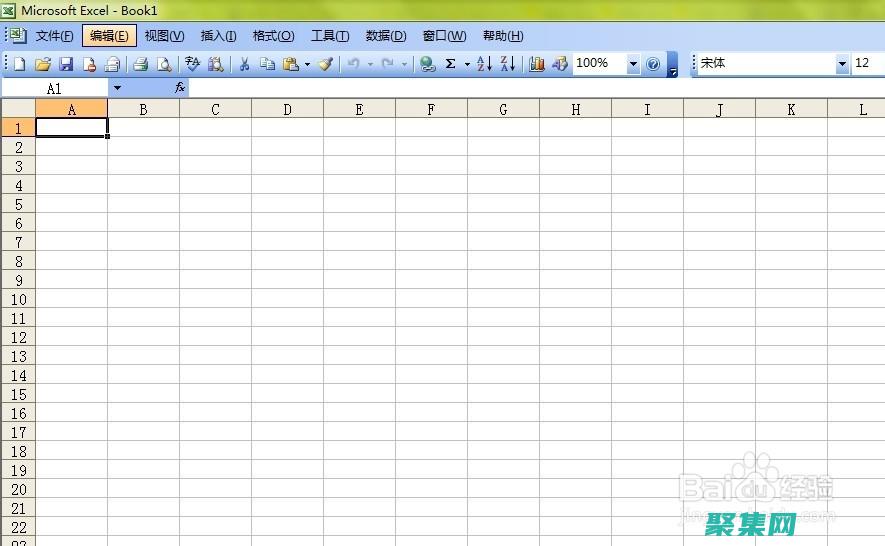Select column H header
Image resolution: width=885 pixels, height=546 pixels.
[575, 109]
